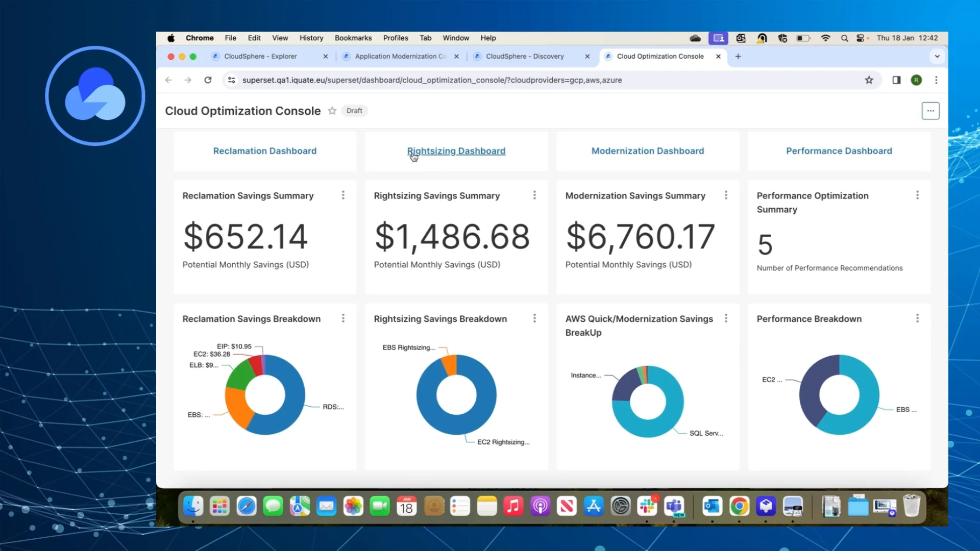Open Microsoft Teams from the dock
This screenshot has height=551, width=980.
(674, 506)
